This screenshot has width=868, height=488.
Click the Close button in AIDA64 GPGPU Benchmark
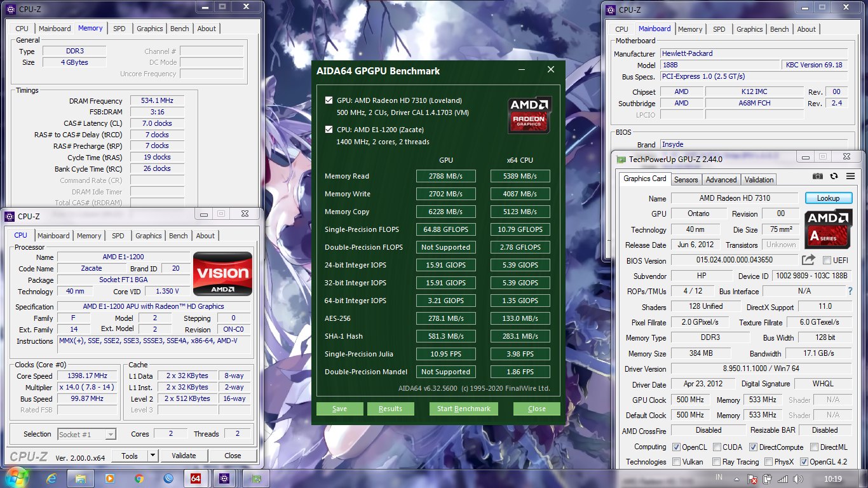tap(537, 409)
